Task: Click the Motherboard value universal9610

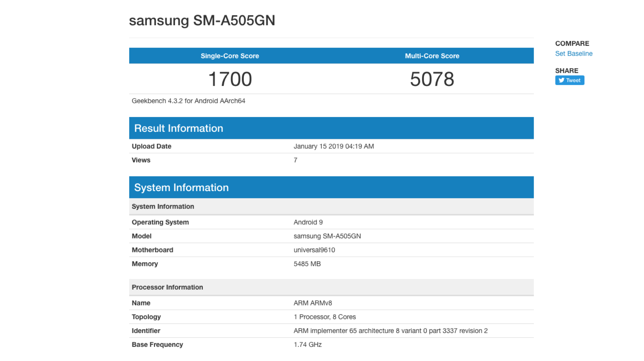Action: 314,250
